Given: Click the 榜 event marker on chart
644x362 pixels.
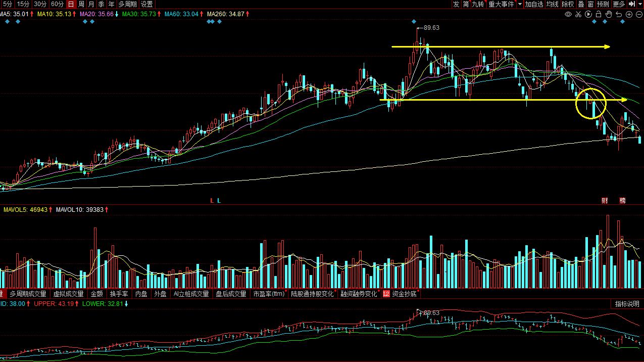Looking at the screenshot, I should point(622,201).
